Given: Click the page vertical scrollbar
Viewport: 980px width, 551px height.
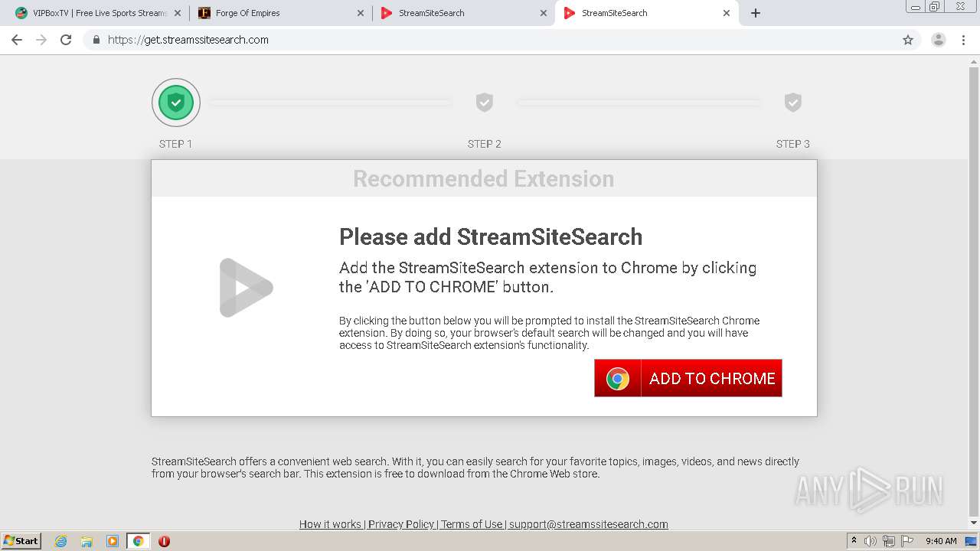Looking at the screenshot, I should (x=974, y=291).
